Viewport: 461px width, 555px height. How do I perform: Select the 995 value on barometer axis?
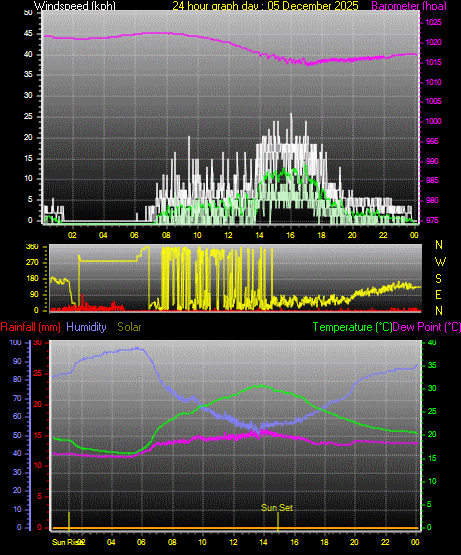[x=432, y=141]
